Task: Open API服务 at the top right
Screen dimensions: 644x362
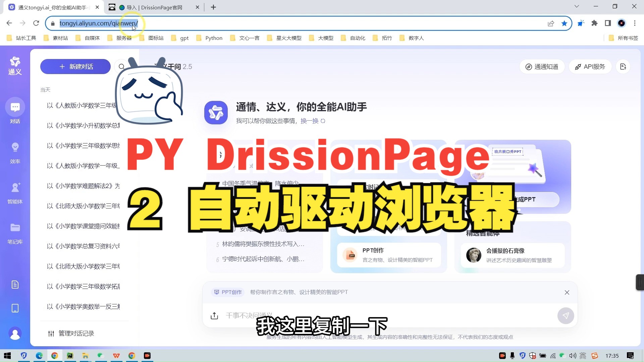Action: pos(590,66)
